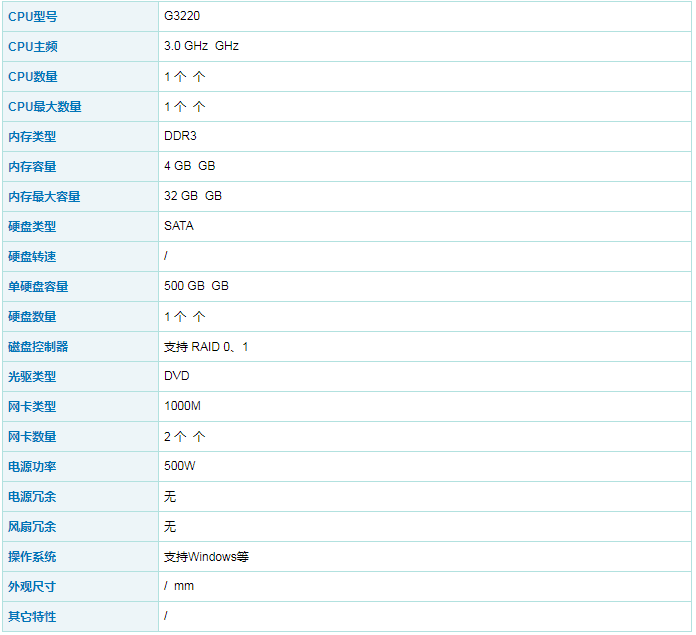Click the CPU最大数量 row label
This screenshot has height=635, width=696.
45,106
